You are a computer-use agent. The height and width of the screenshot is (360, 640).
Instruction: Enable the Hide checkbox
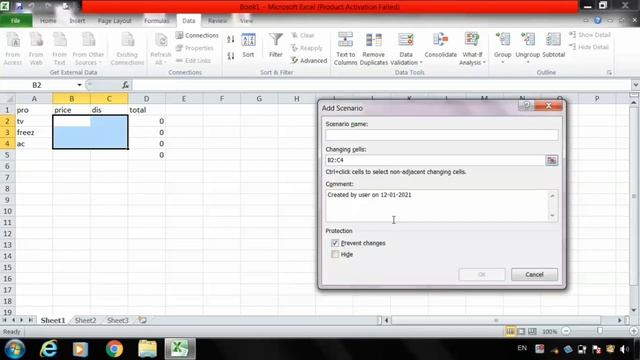[335, 254]
